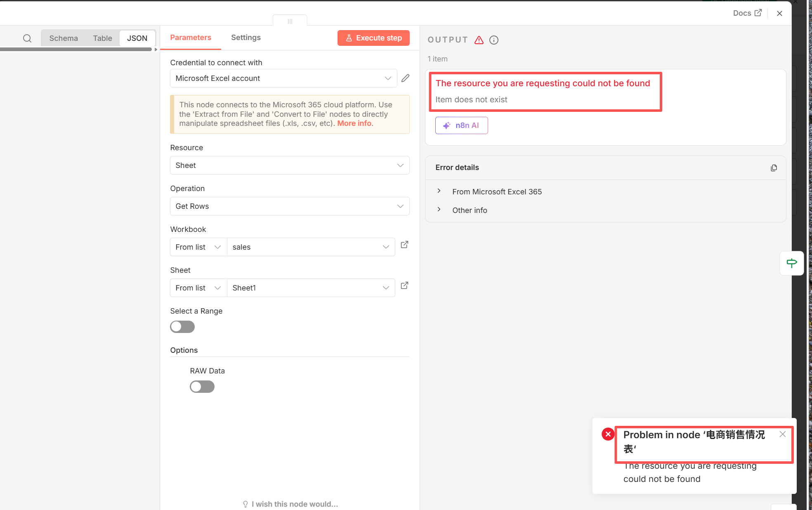Open the Resource dropdown showing Sheet
Screen dimensions: 812x510
coord(290,165)
